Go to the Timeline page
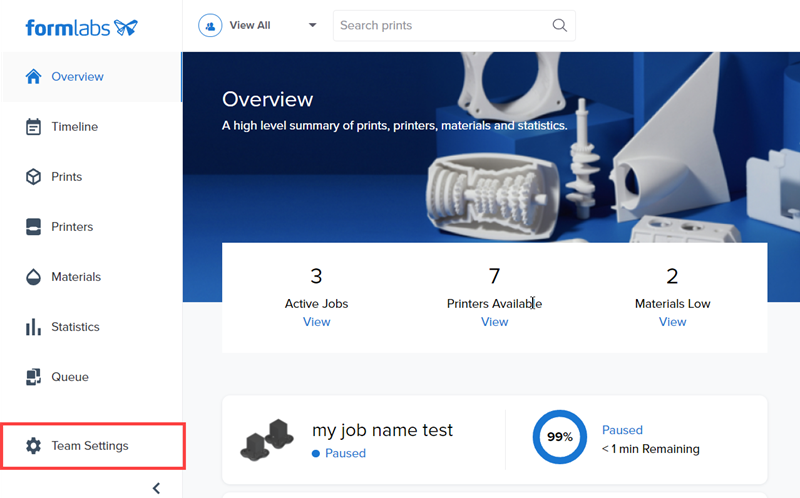800x498 pixels. tap(91, 127)
